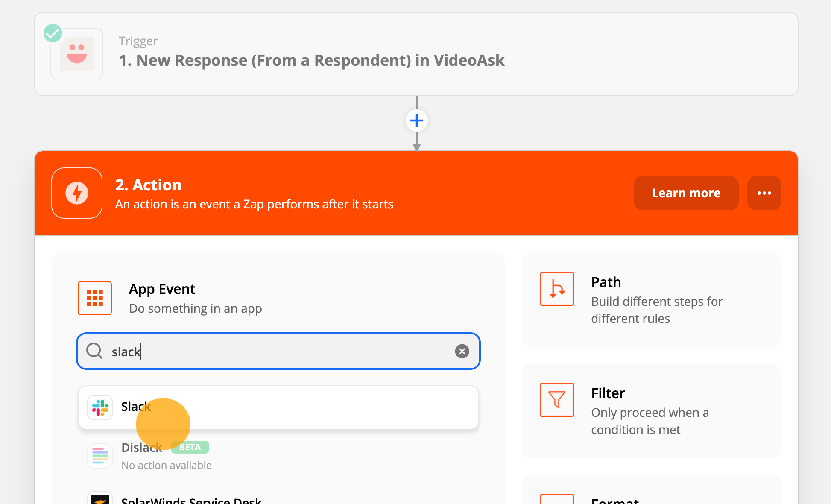Viewport: 831px width, 504px height.
Task: Click 'No action available' under Dislack
Action: tap(167, 465)
